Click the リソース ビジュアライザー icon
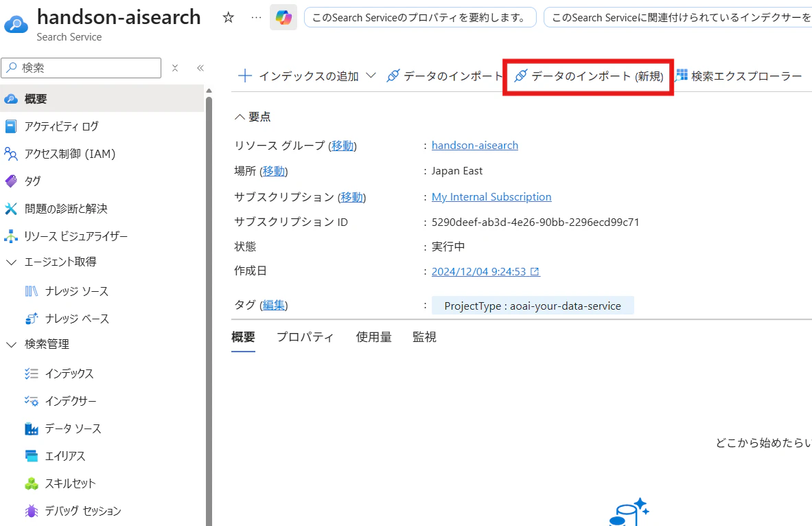 coord(11,236)
